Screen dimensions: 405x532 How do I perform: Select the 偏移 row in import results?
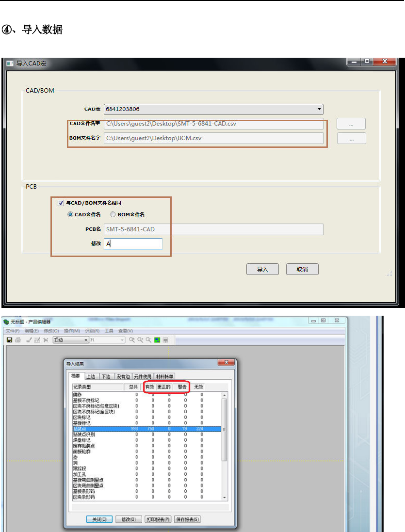[x=146, y=395]
